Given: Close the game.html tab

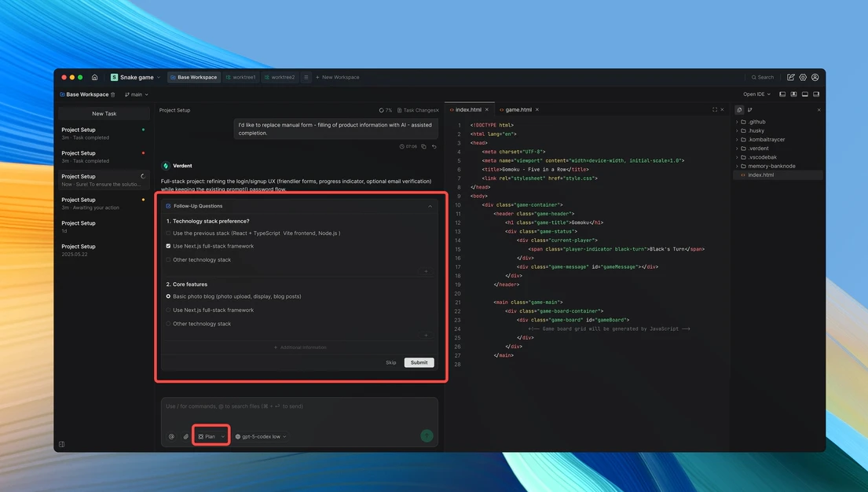Looking at the screenshot, I should point(537,110).
